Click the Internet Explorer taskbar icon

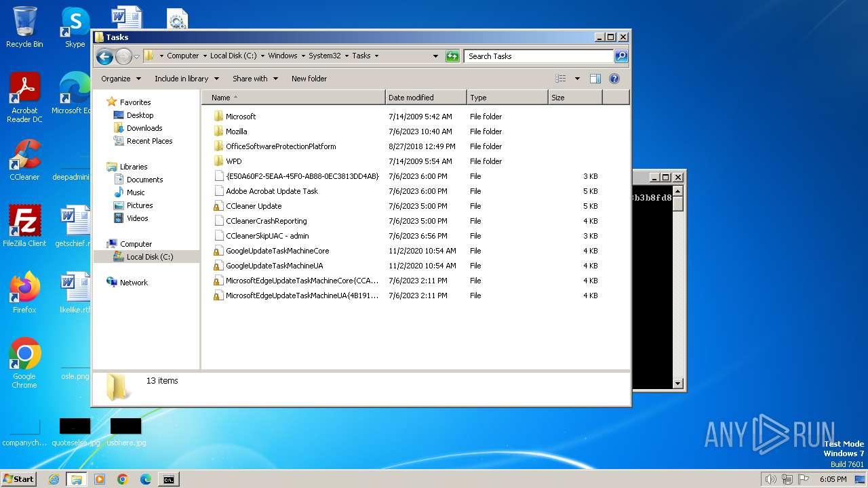[x=54, y=479]
